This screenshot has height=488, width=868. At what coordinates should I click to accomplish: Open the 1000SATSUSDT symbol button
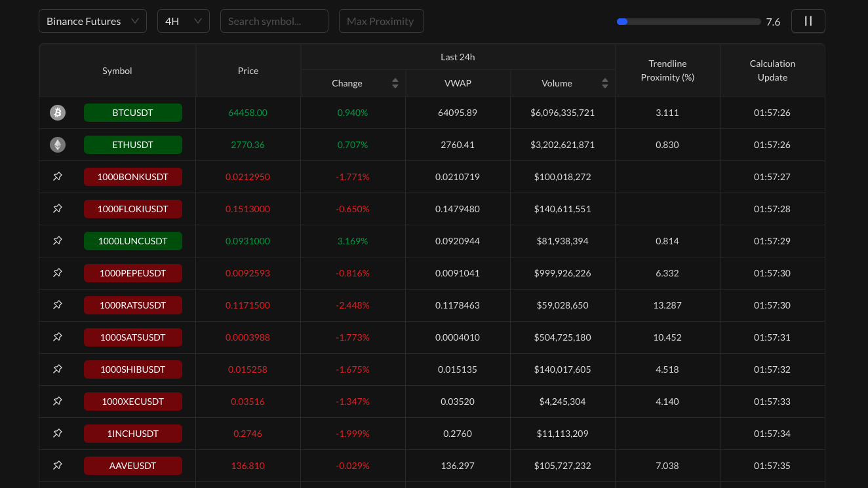point(133,337)
